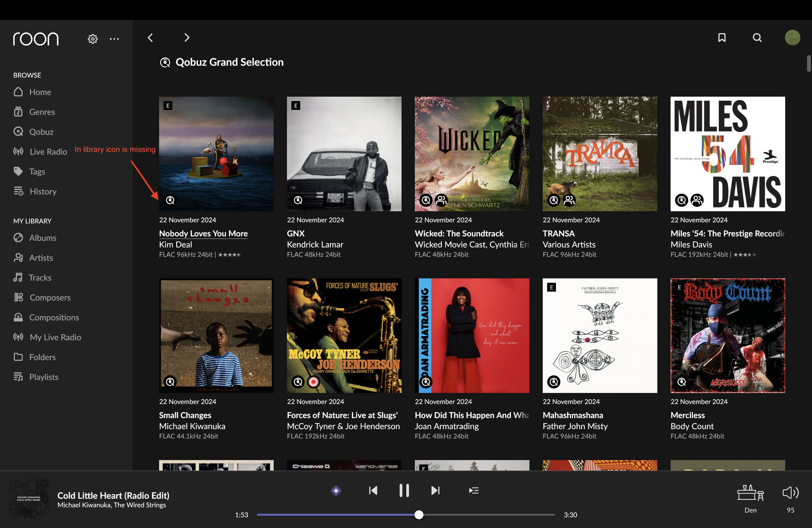This screenshot has height=528, width=812.
Task: Open the play queue icon
Action: click(474, 490)
